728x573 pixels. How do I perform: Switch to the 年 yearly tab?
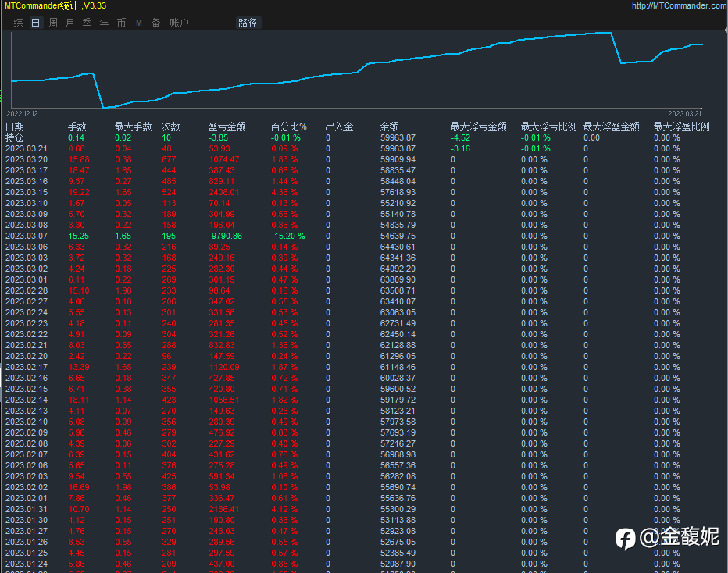[x=105, y=23]
